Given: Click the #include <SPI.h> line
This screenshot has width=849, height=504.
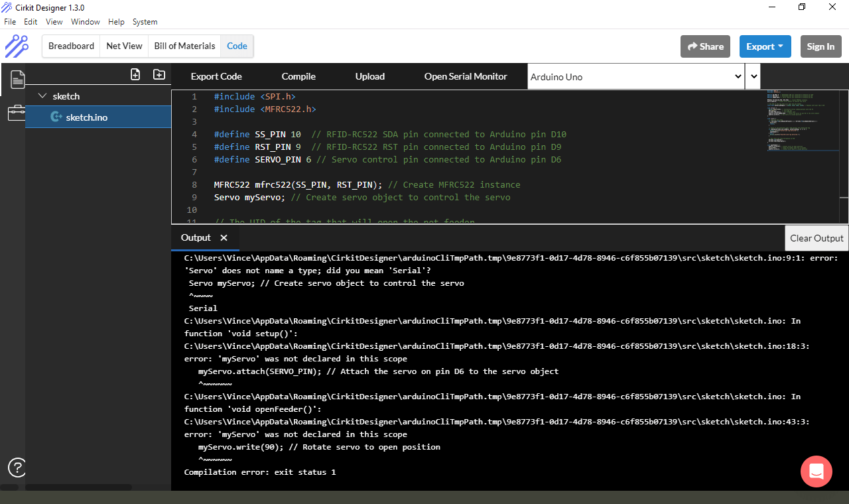Looking at the screenshot, I should [255, 97].
